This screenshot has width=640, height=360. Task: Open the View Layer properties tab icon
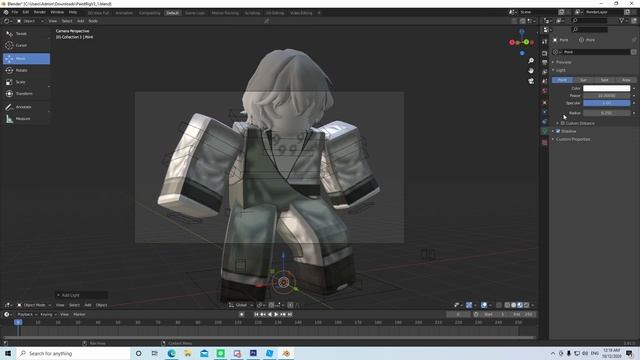click(x=544, y=72)
